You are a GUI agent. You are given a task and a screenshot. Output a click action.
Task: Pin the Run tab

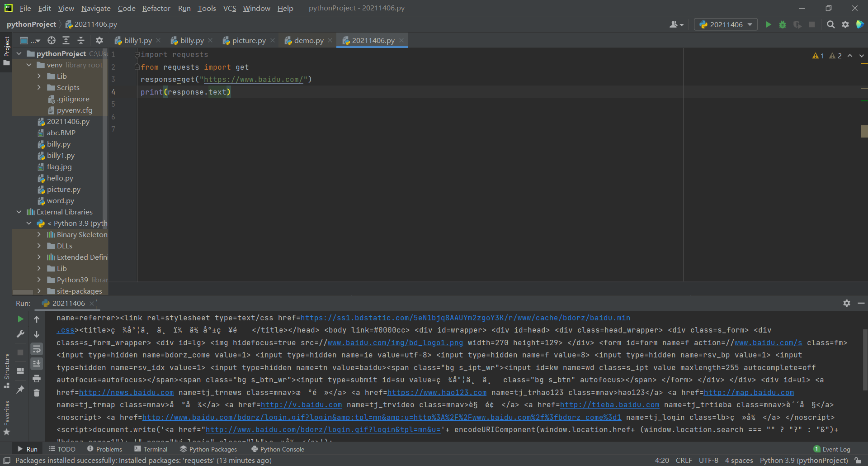pyautogui.click(x=20, y=389)
